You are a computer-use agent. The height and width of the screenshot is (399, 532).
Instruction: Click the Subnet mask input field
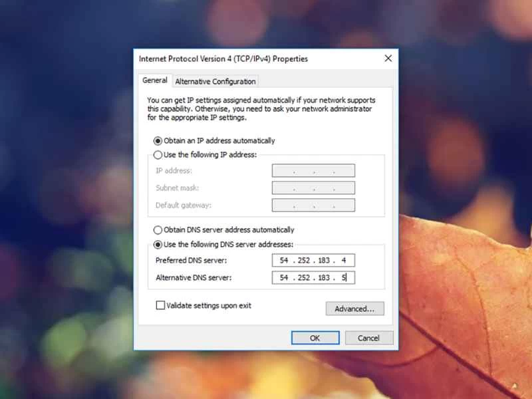coord(313,188)
